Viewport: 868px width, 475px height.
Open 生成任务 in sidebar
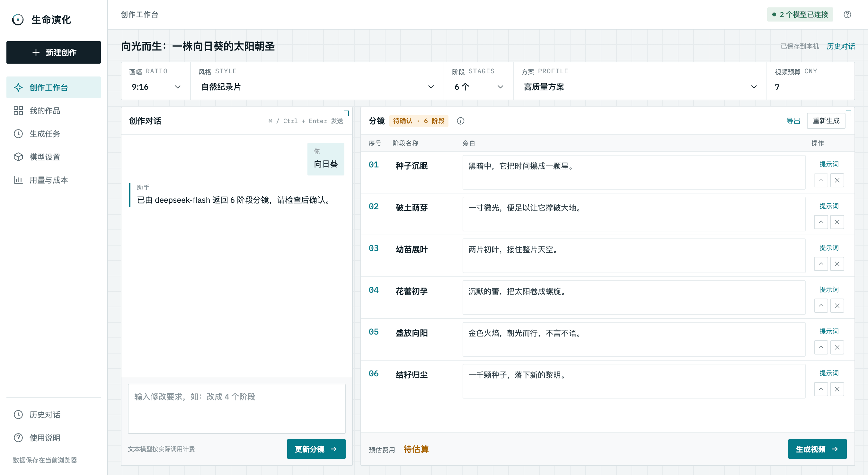[x=54, y=134]
